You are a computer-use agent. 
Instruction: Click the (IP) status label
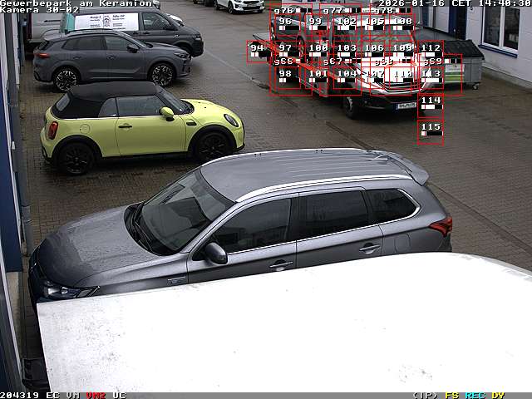pos(426,395)
